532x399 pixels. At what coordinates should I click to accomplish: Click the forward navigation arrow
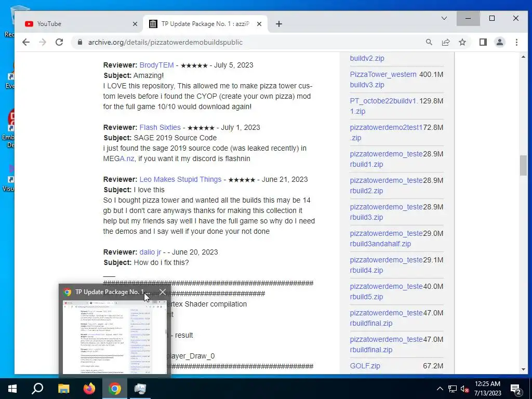[43, 42]
